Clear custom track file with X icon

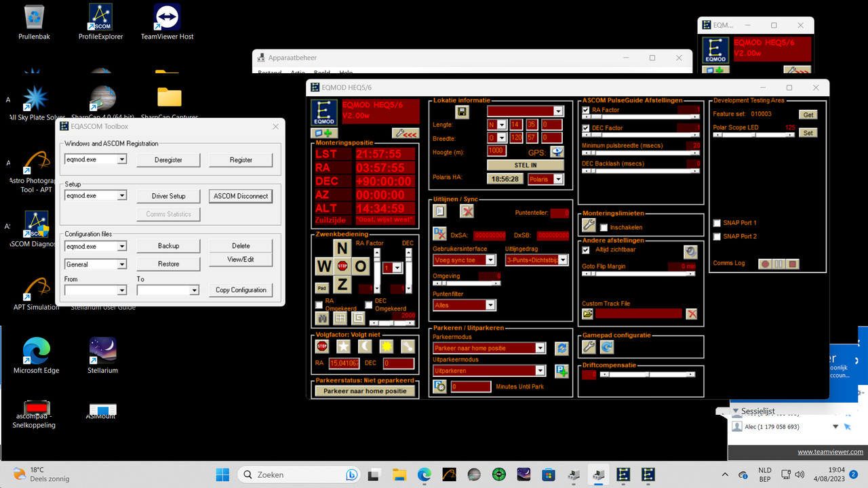(691, 314)
